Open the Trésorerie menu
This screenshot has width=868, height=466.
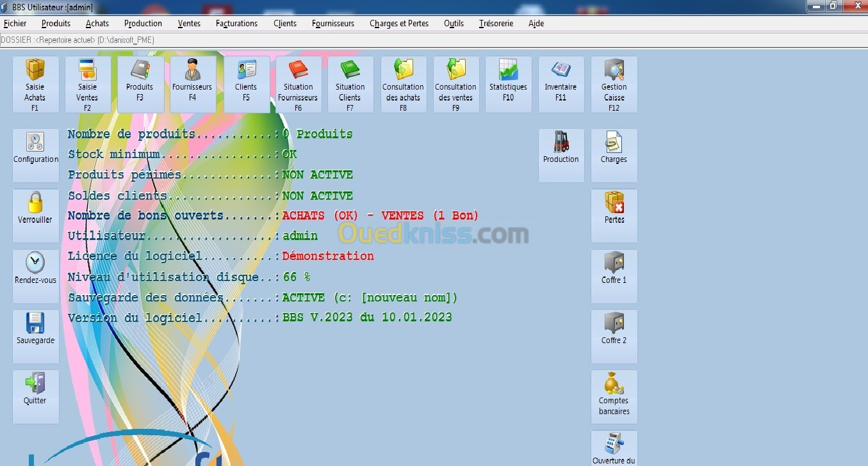[496, 24]
